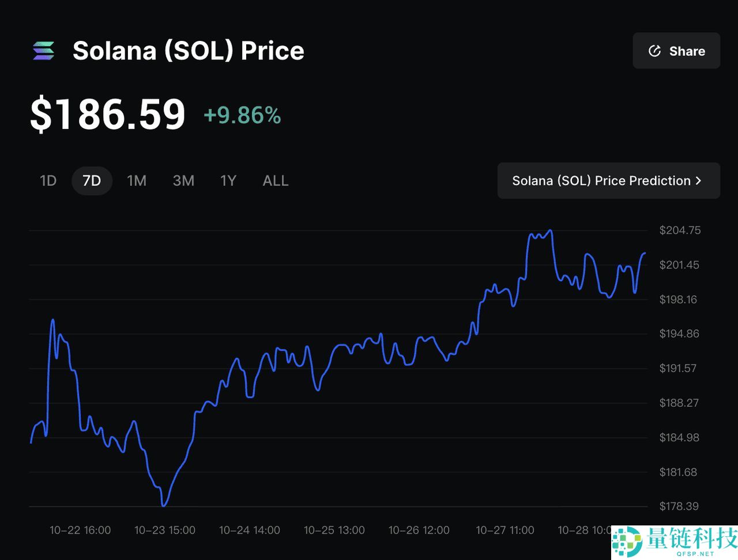Switch to the 3M chart view
The width and height of the screenshot is (738, 560).
[183, 180]
